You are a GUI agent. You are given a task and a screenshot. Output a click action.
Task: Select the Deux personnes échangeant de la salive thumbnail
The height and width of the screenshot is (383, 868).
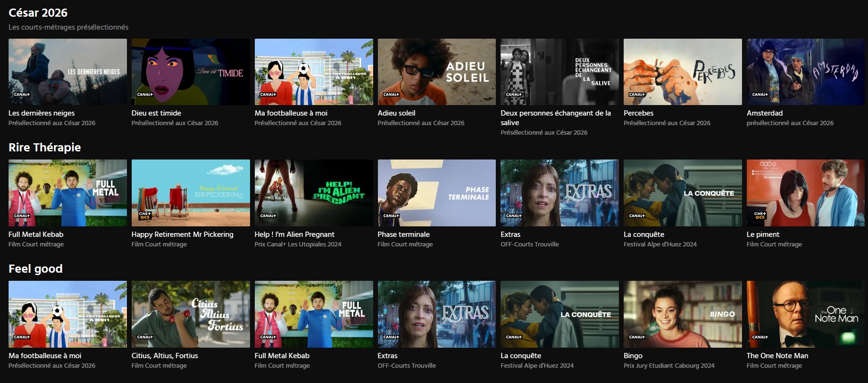560,72
